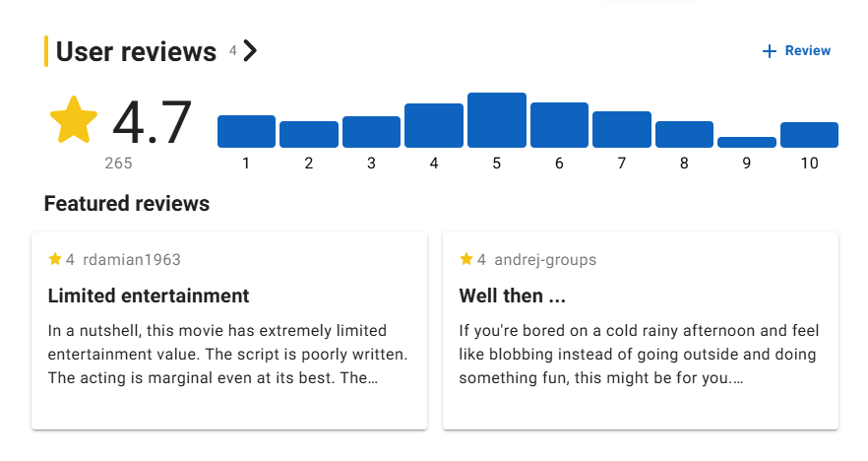Select the rating 10 histogram bar
Viewport: 868px width, 461px height.
(809, 135)
